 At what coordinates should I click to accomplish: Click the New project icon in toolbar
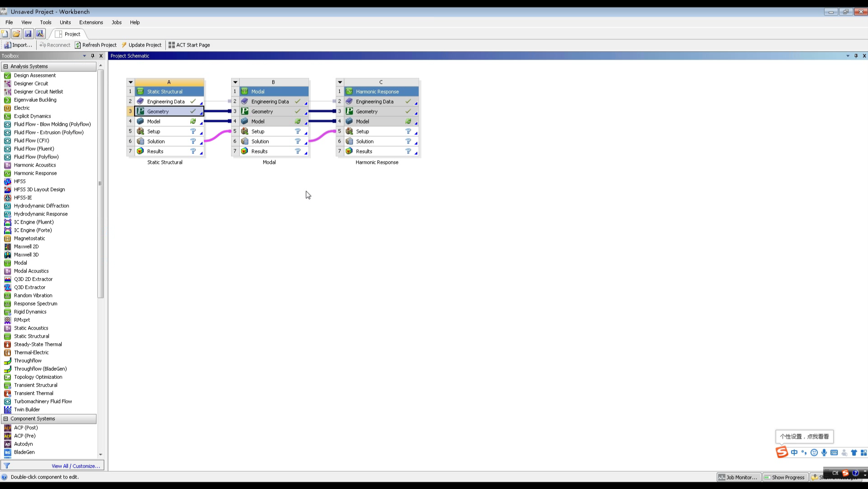(5, 34)
